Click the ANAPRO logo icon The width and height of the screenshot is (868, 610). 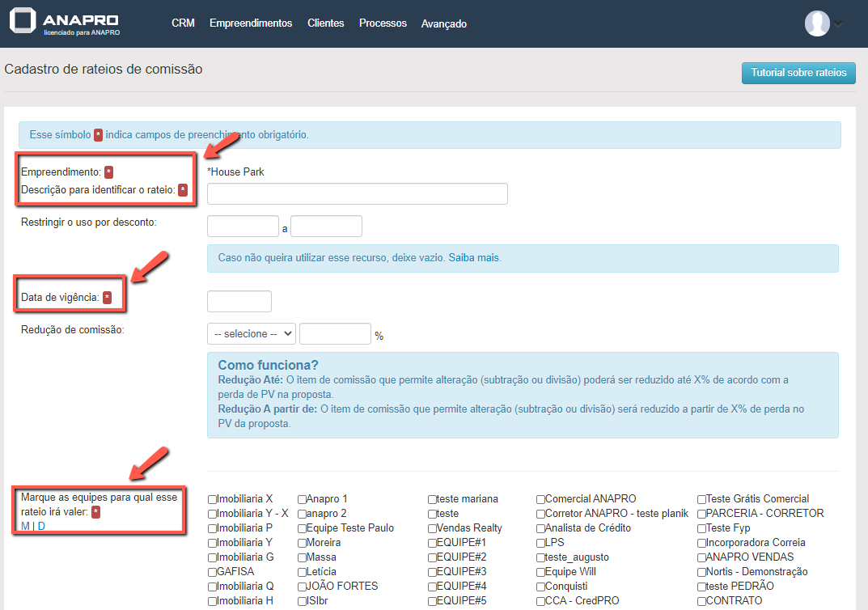[x=23, y=22]
